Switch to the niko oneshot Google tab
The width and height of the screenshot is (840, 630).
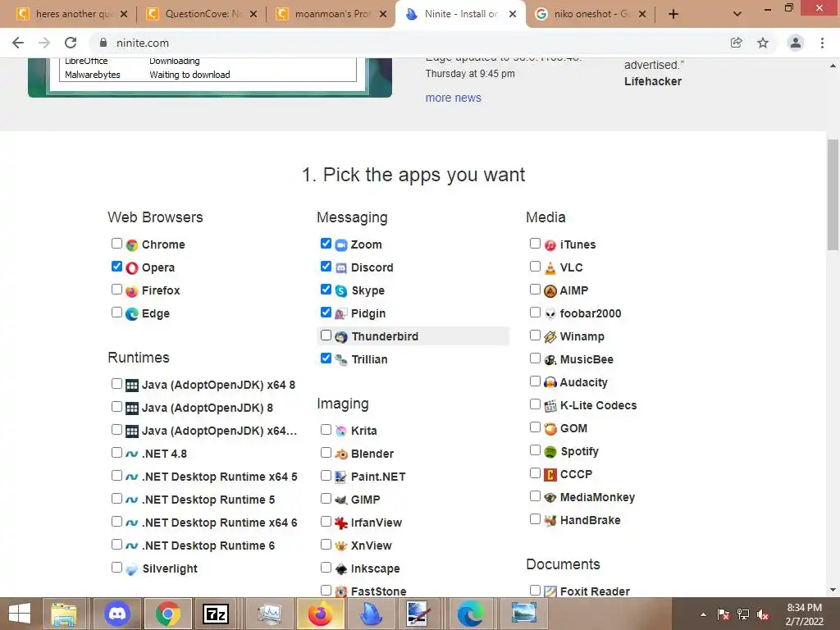(x=589, y=14)
